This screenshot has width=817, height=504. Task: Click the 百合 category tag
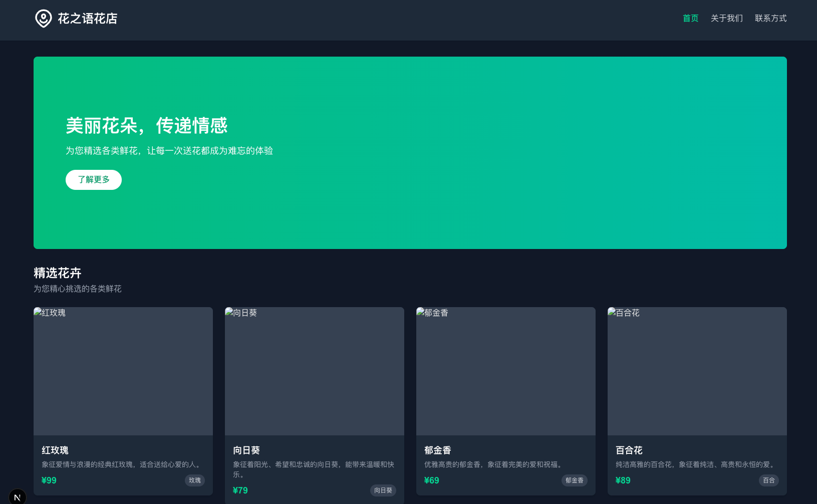pyautogui.click(x=769, y=480)
